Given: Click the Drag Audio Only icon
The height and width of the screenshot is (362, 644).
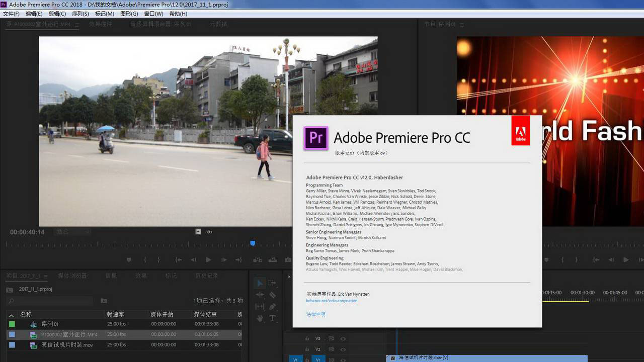Looking at the screenshot, I should click(209, 232).
